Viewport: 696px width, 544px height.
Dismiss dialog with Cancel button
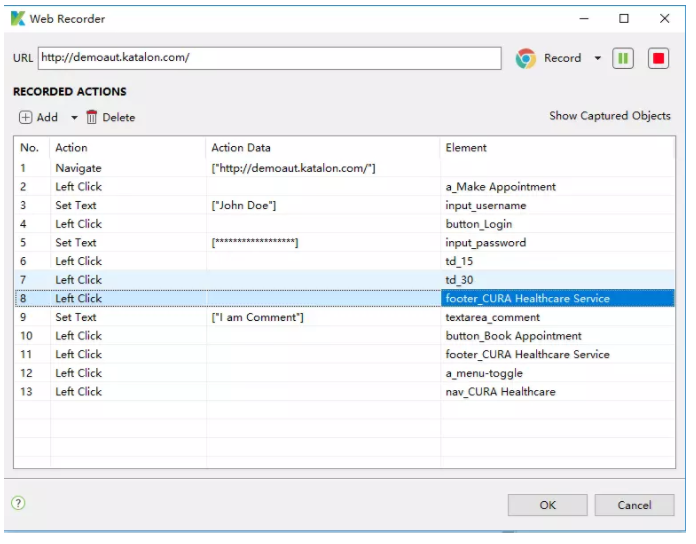[634, 505]
